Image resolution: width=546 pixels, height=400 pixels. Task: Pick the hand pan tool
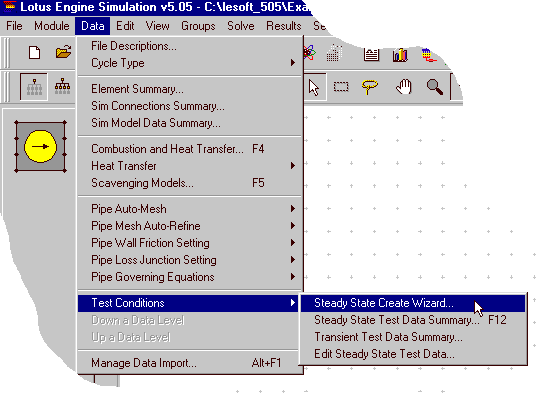pyautogui.click(x=404, y=87)
